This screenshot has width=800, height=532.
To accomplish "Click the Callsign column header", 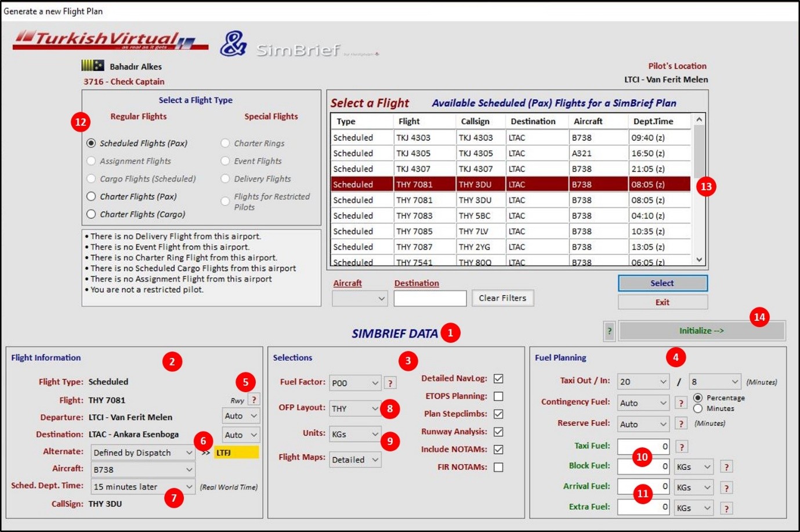I will pyautogui.click(x=480, y=121).
